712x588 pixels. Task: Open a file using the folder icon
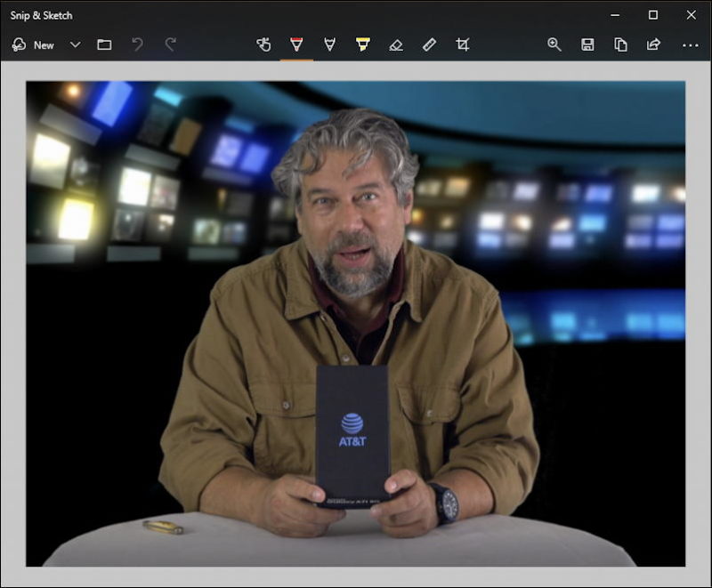click(x=104, y=44)
